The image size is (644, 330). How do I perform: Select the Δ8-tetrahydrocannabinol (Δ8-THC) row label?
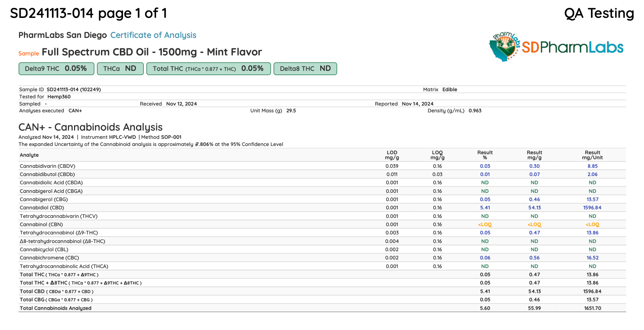pyautogui.click(x=63, y=241)
